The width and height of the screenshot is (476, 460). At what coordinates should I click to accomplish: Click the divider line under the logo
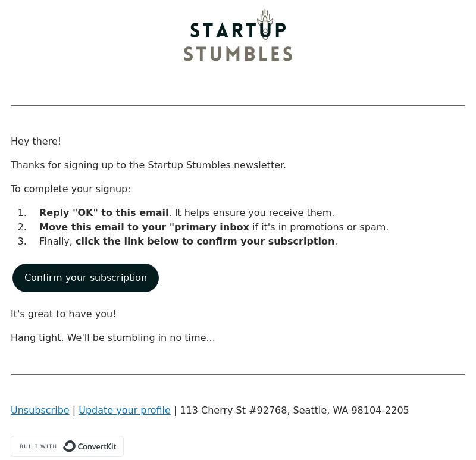(x=238, y=105)
